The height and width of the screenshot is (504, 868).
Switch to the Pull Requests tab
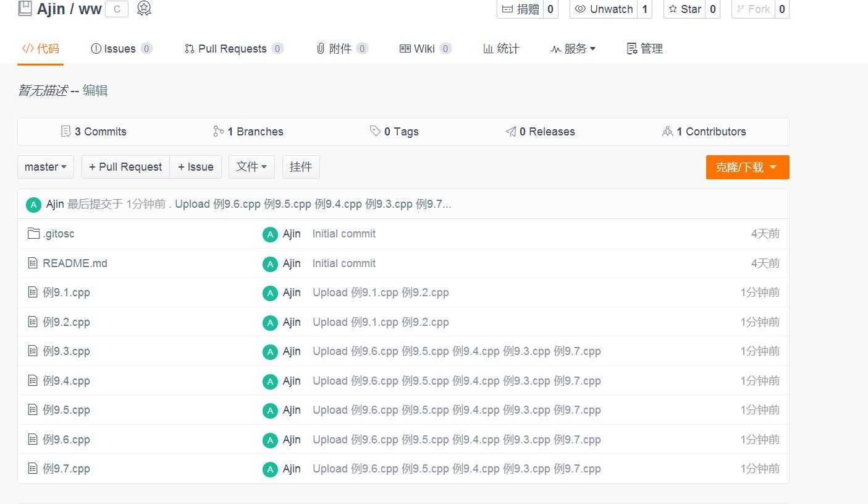pos(232,48)
